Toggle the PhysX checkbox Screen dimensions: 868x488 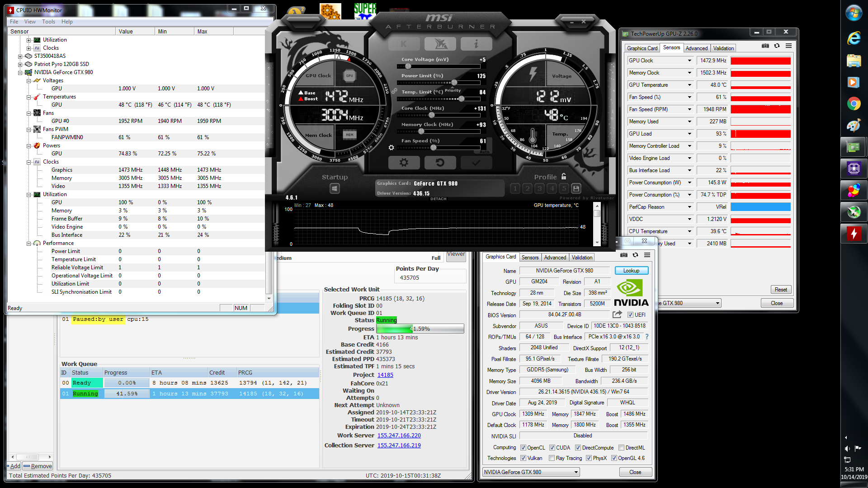(x=589, y=458)
